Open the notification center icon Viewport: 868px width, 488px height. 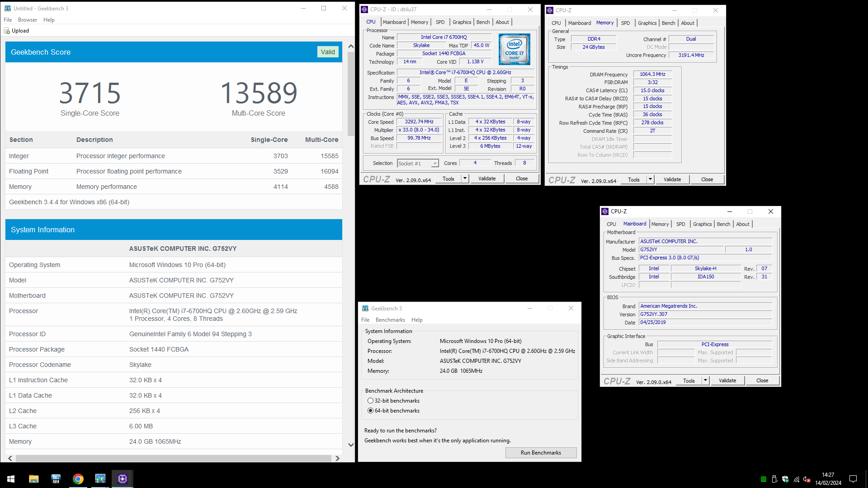click(x=853, y=479)
